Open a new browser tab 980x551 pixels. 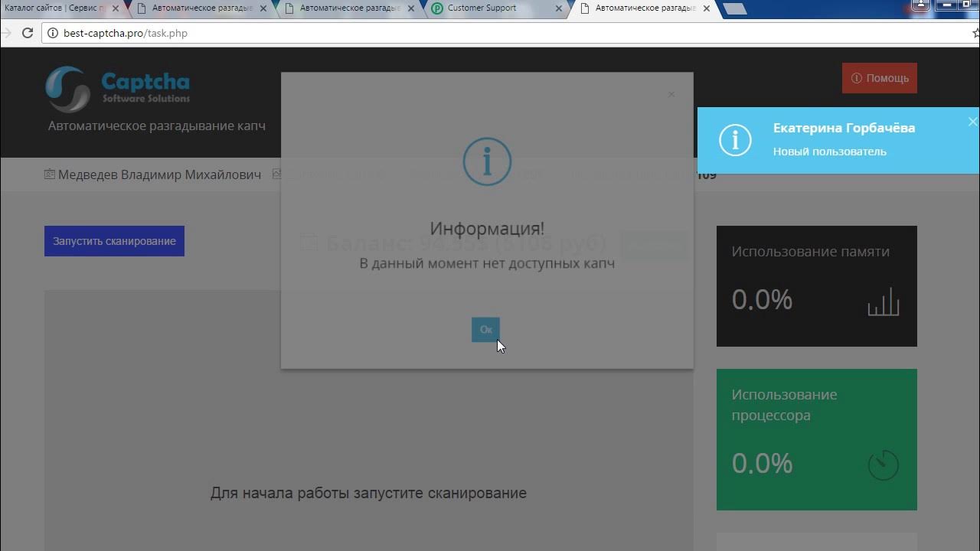[735, 9]
